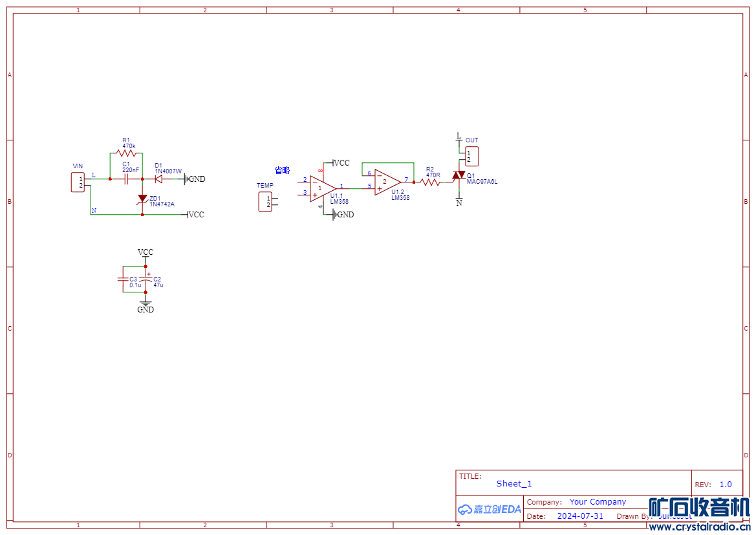This screenshot has height=535, width=756.
Task: Click the '0.1u' value label
Action: (x=135, y=285)
